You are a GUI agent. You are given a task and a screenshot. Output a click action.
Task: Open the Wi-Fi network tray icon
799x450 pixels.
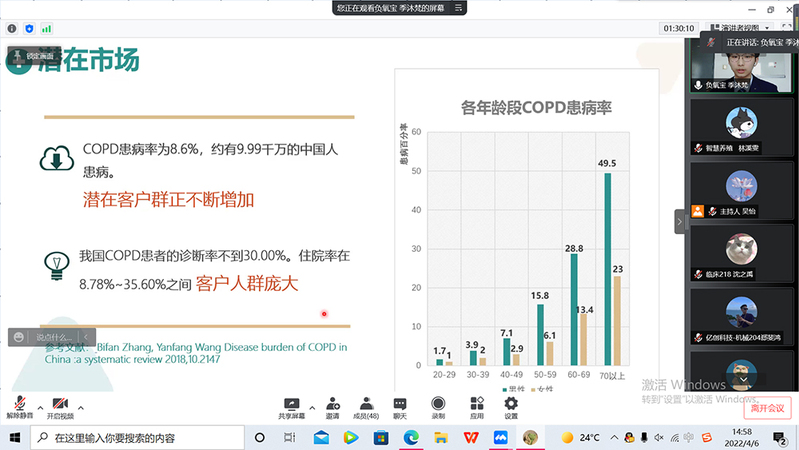coord(675,437)
